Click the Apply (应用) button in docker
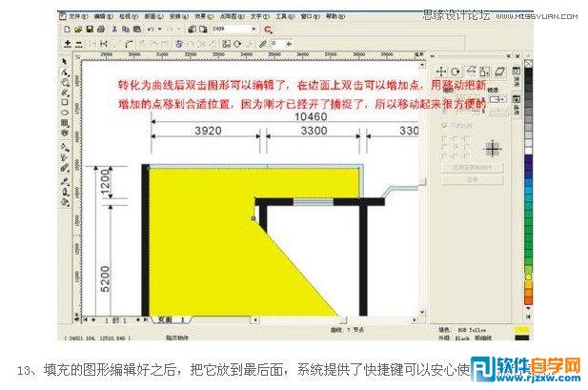 (472, 180)
